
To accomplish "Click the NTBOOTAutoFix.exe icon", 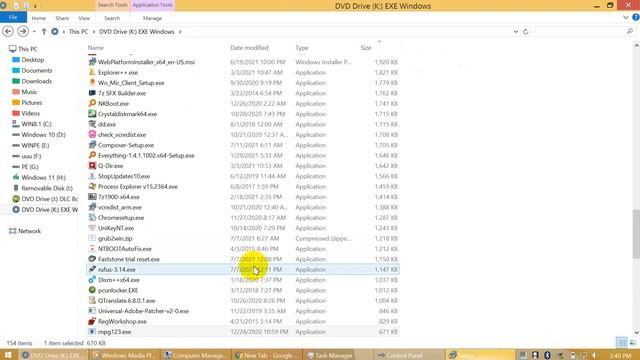I will click(92, 249).
